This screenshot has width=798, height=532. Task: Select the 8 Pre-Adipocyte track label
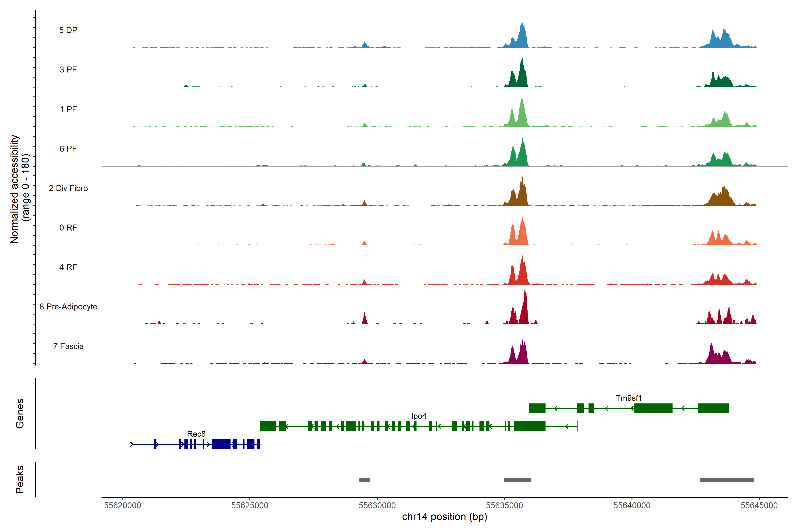(68, 307)
